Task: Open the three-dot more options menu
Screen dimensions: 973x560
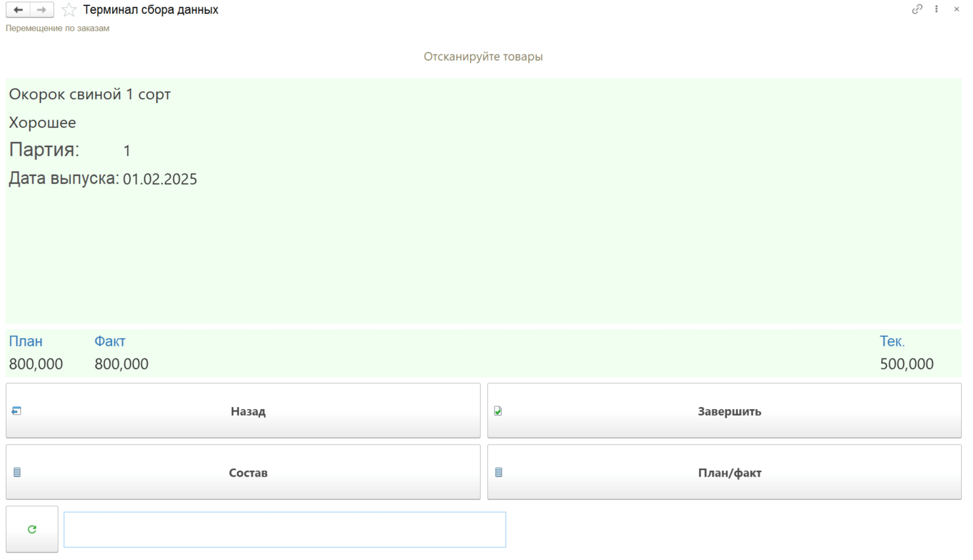Action: pyautogui.click(x=936, y=9)
